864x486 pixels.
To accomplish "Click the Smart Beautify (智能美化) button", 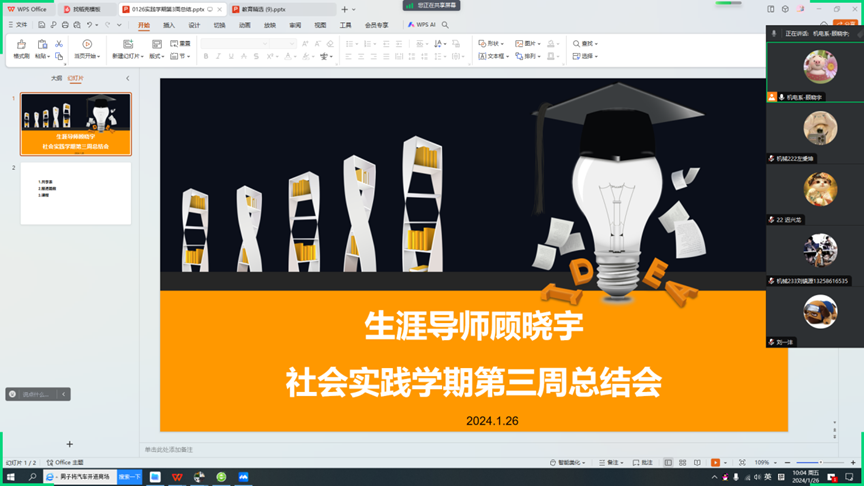I will pos(568,463).
